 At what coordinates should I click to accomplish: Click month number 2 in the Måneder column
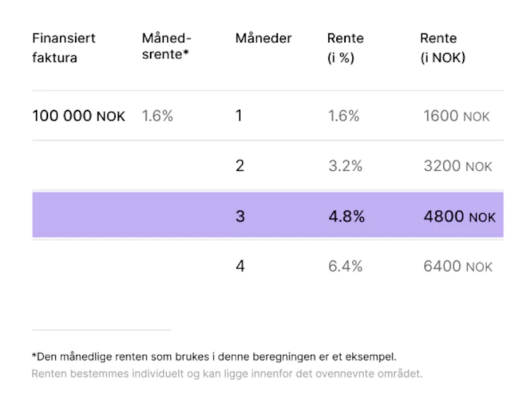pyautogui.click(x=240, y=166)
